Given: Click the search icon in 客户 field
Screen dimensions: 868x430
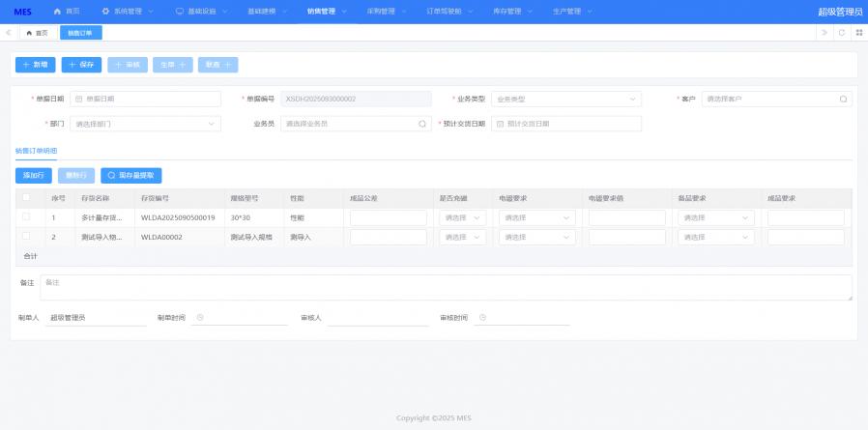Looking at the screenshot, I should pyautogui.click(x=843, y=99).
